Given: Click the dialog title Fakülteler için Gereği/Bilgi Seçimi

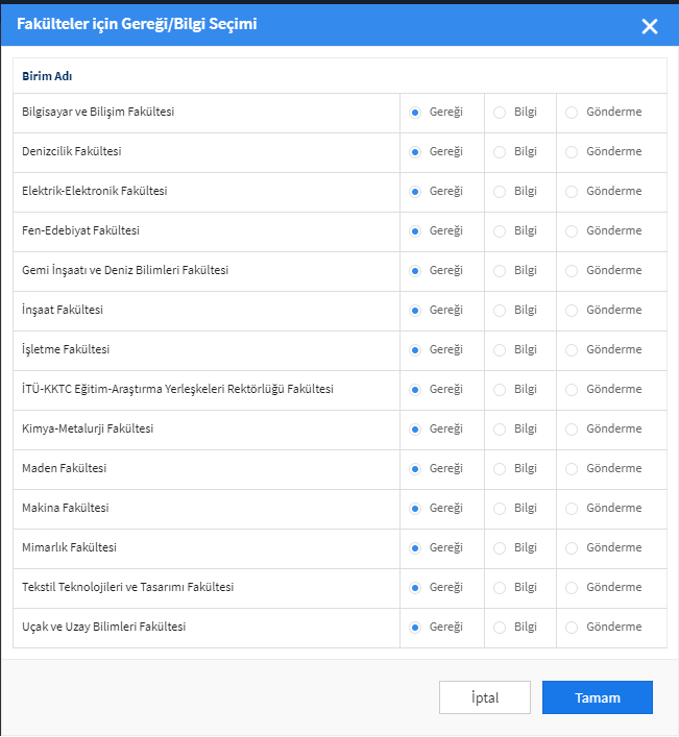Looking at the screenshot, I should click(137, 24).
